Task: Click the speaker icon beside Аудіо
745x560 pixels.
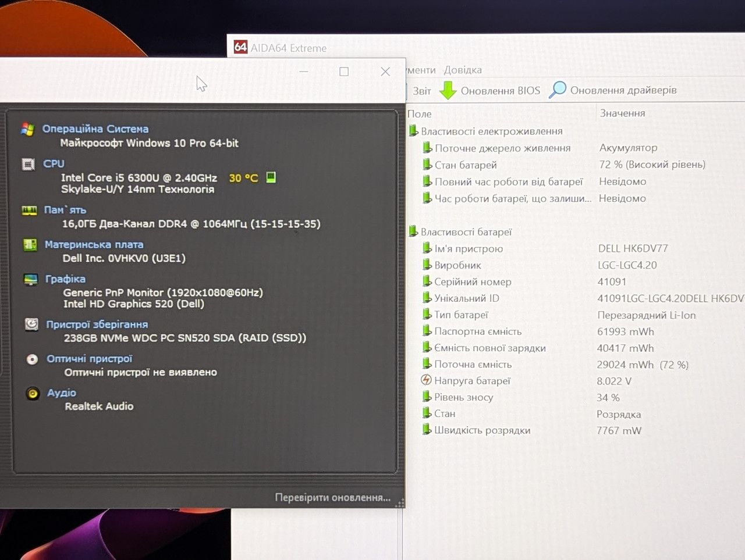Action: point(33,394)
